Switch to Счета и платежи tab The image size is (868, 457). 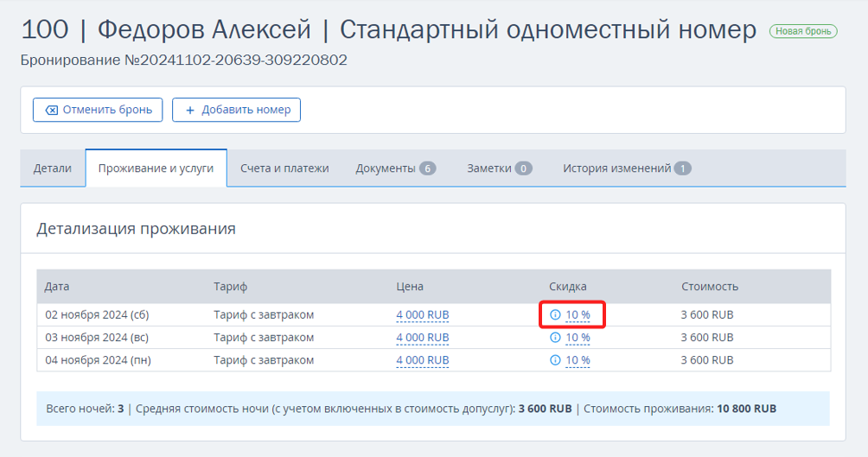click(284, 168)
